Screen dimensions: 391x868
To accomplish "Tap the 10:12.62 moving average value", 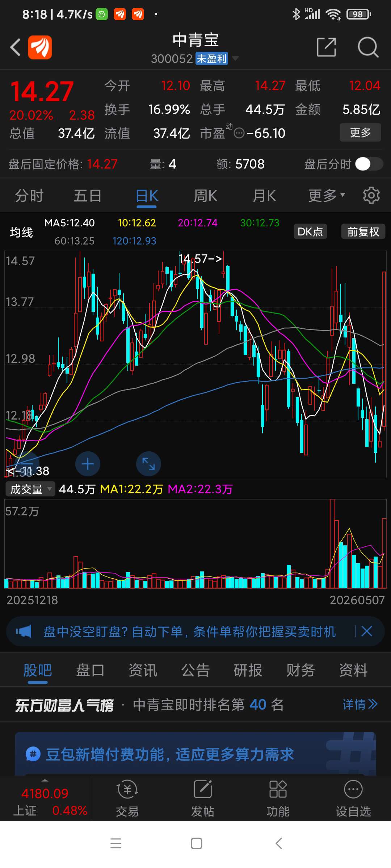I will tap(137, 223).
